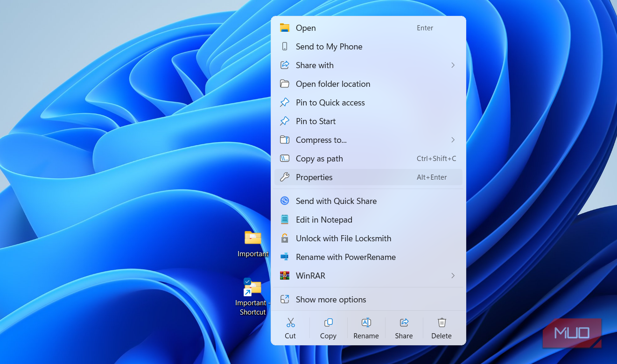Image resolution: width=617 pixels, height=364 pixels.
Task: Choose Show more options
Action: tap(368, 300)
